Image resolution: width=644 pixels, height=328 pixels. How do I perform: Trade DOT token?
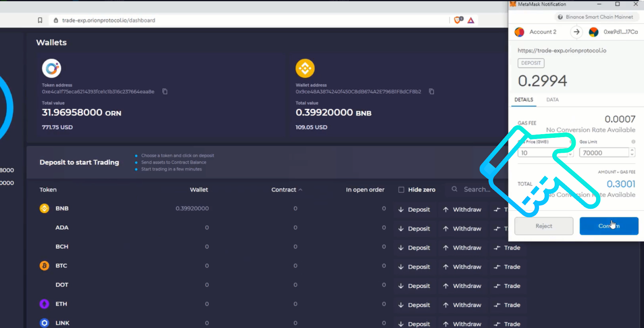click(508, 286)
